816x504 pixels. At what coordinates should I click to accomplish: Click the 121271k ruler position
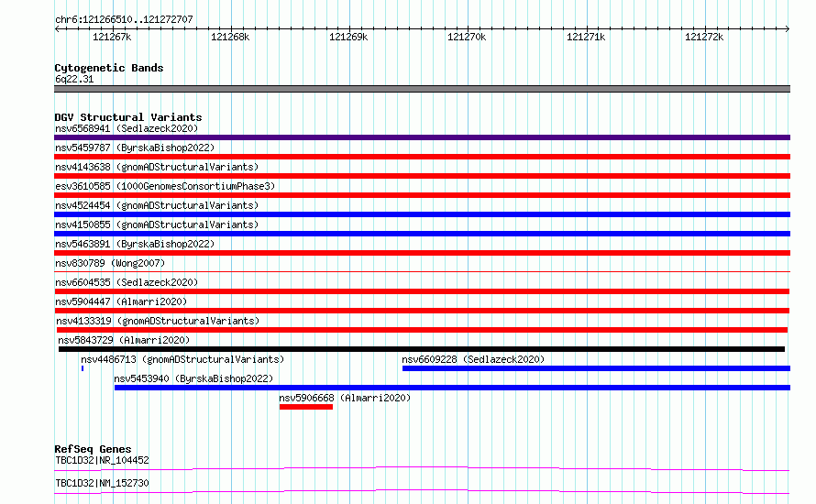(586, 37)
